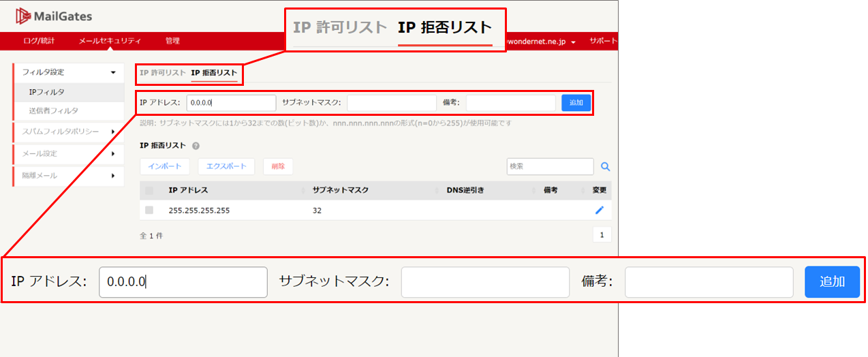Click the 全 1 件 count text
Image resolution: width=868 pixels, height=357 pixels.
[x=151, y=236]
